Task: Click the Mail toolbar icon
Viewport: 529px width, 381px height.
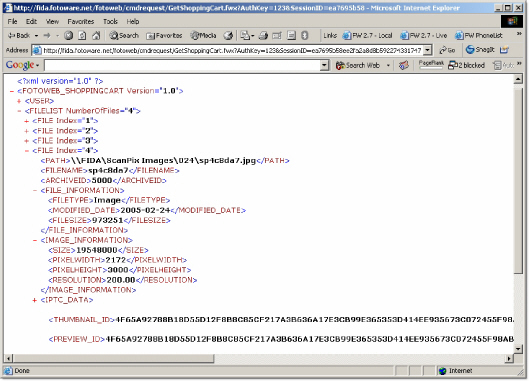Action: click(x=247, y=35)
